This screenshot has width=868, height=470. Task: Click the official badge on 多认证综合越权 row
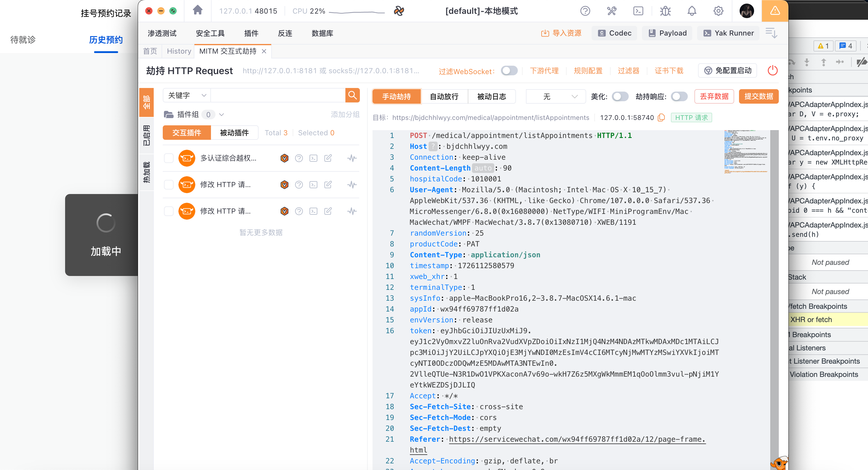point(285,158)
